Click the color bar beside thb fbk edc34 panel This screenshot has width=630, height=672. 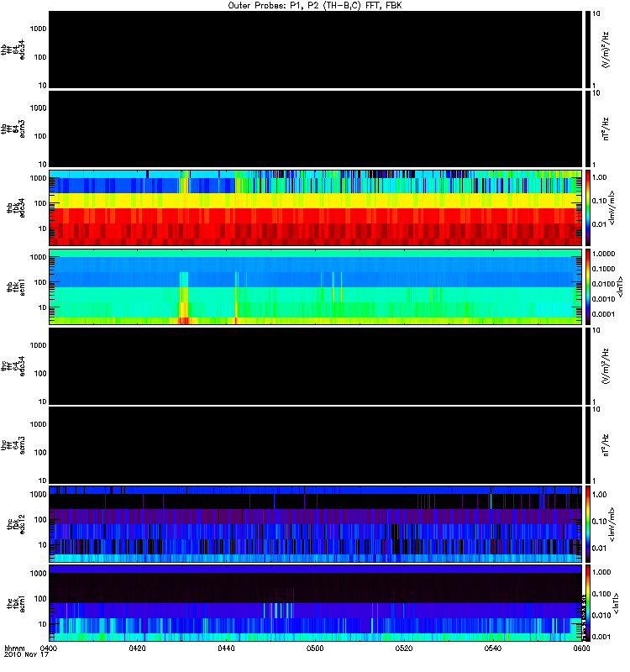coord(587,207)
